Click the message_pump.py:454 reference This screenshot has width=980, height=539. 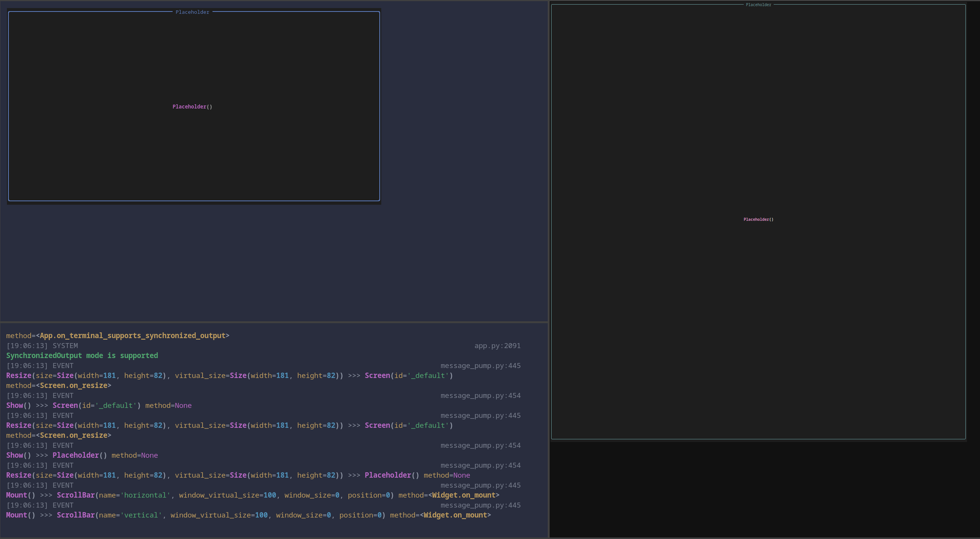(x=481, y=395)
